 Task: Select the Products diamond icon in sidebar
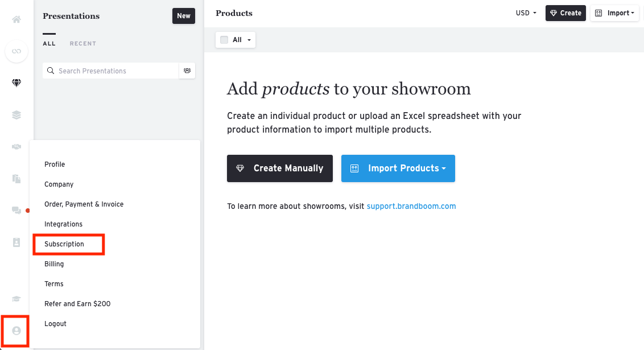coord(16,83)
